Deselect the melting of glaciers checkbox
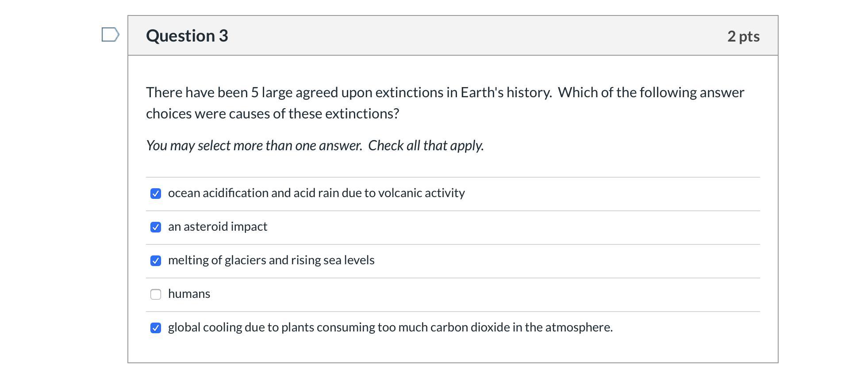Screen dimensions: 868x373 (156, 261)
